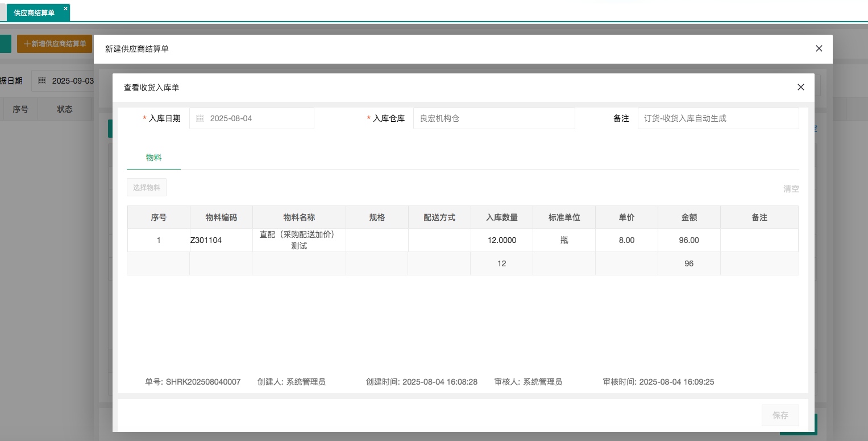Close the 供应商结算单 tab with its x
The width and height of the screenshot is (868, 441).
pyautogui.click(x=65, y=9)
